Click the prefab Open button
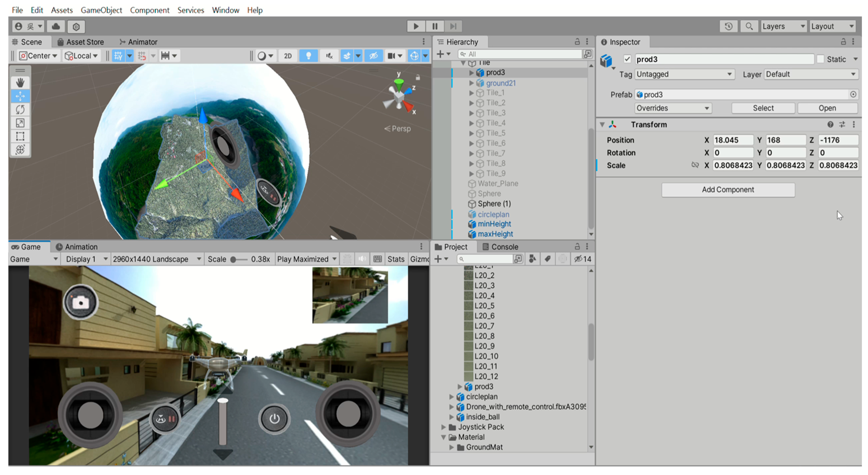 click(x=827, y=108)
